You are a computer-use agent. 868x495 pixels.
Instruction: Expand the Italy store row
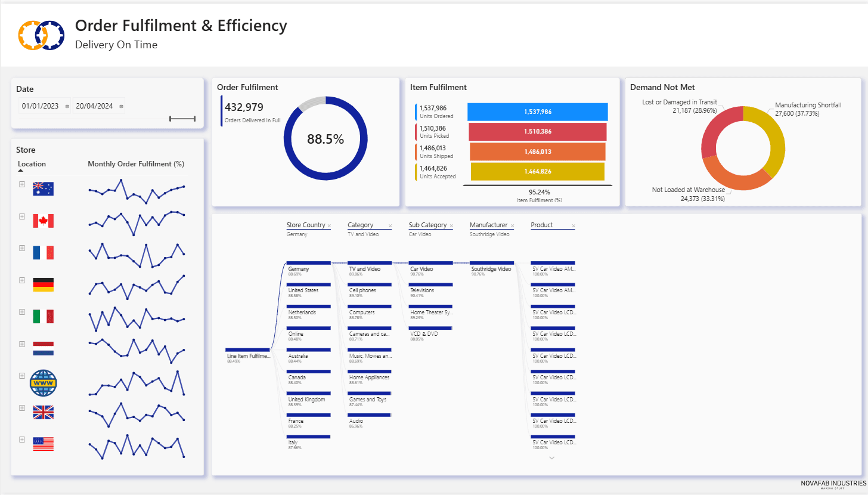(22, 312)
